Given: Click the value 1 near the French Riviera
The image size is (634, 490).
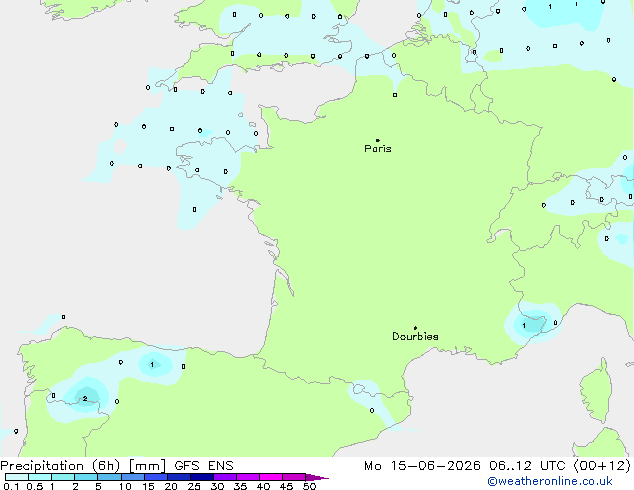Looking at the screenshot, I should [524, 325].
